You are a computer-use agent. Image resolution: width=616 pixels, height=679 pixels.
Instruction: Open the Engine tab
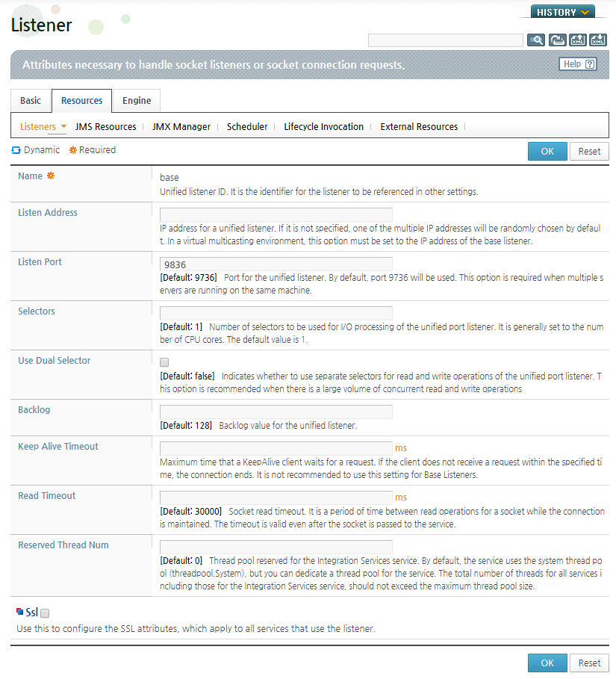(x=137, y=100)
